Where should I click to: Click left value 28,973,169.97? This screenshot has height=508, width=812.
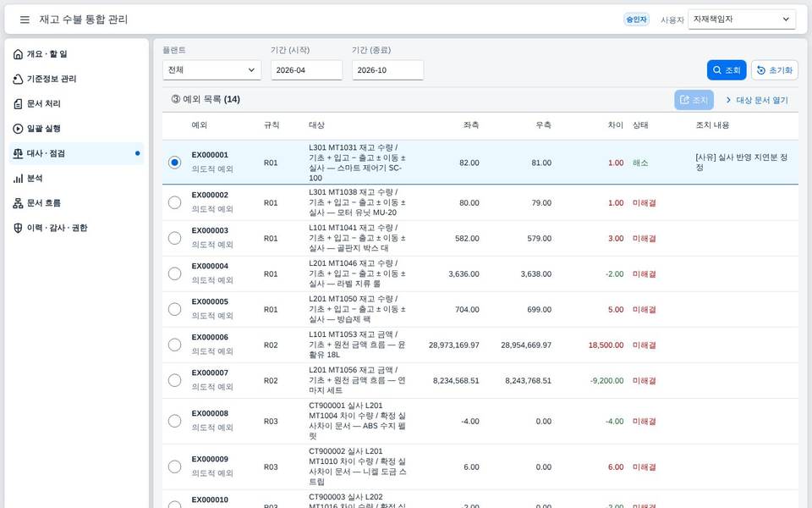point(454,345)
